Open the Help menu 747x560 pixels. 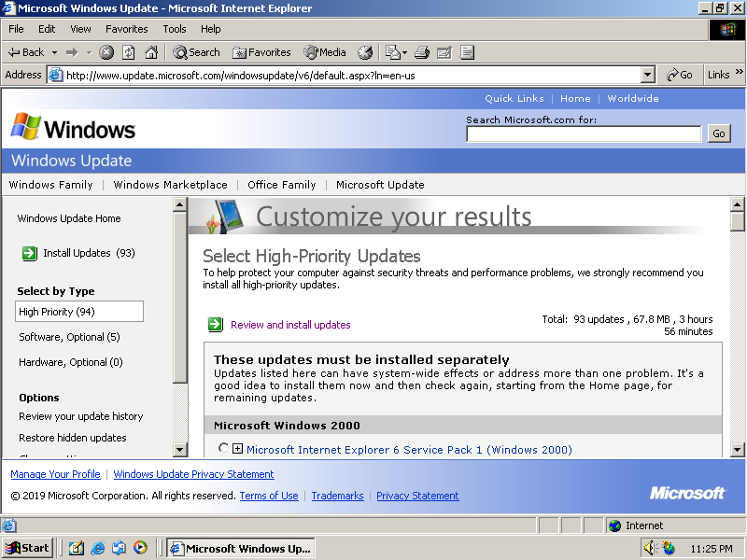[x=211, y=29]
